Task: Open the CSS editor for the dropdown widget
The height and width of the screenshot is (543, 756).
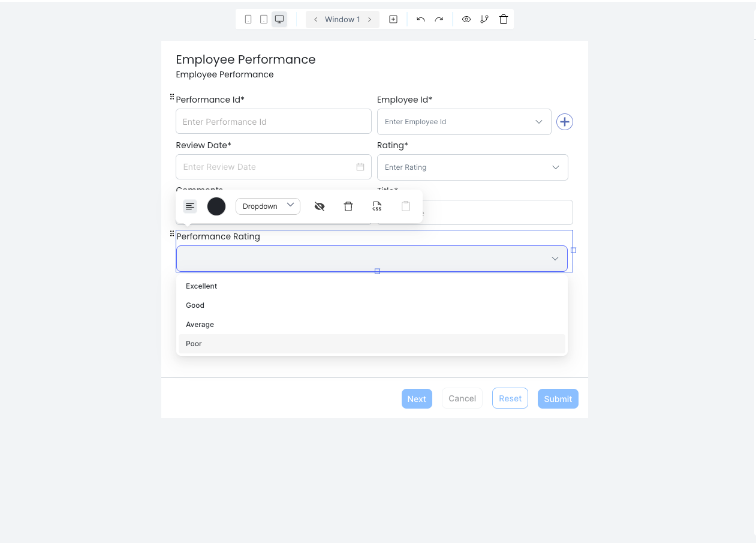Action: click(377, 206)
